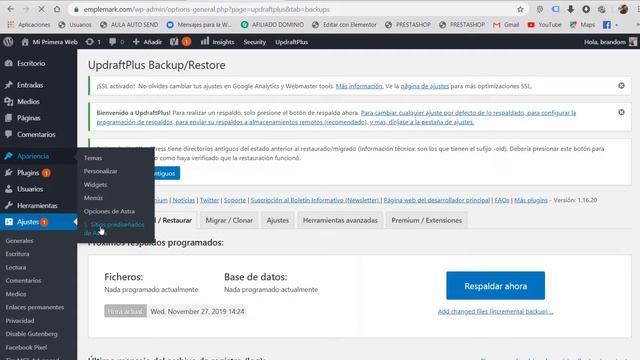The image size is (640, 360).
Task: Open página de ajustes link
Action: pos(424,86)
